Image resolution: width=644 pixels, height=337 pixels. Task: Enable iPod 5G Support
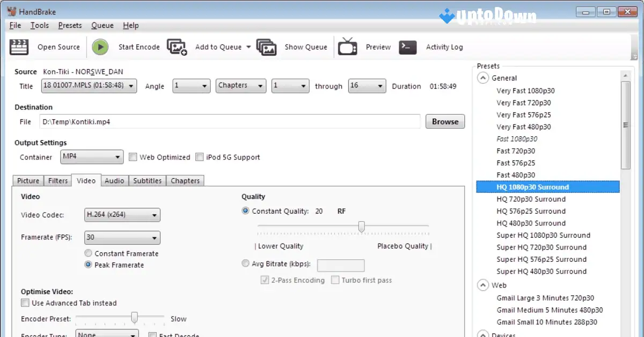(199, 157)
